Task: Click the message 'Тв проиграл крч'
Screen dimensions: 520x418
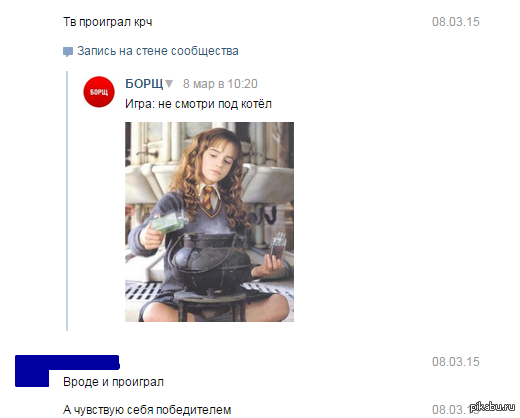Action: 108,22
